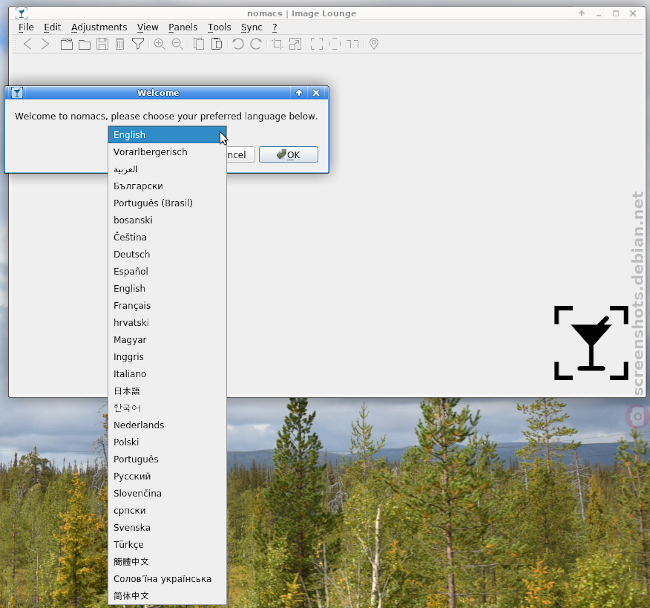Choose Português (Brasil) language
Viewport: 650px width, 608px height.
click(167, 203)
